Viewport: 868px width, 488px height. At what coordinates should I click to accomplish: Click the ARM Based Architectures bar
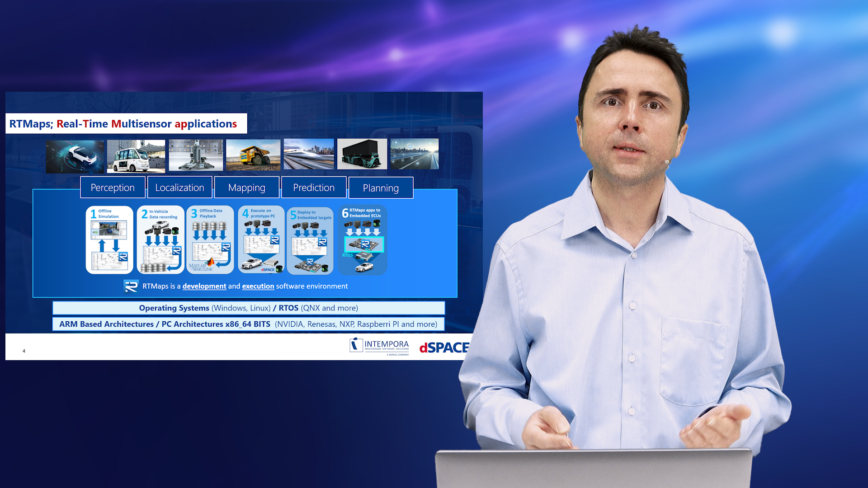[x=249, y=324]
